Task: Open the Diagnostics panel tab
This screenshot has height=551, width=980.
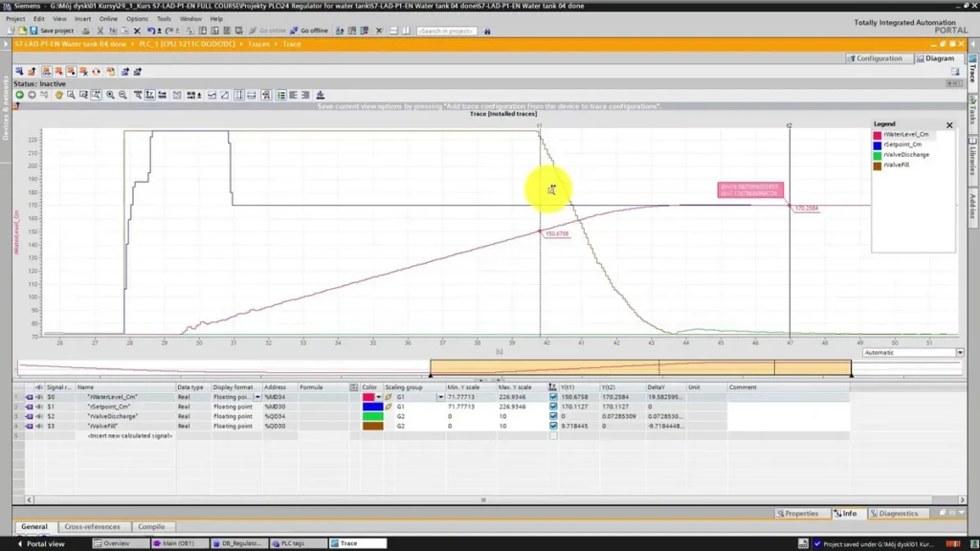Action: [894, 514]
